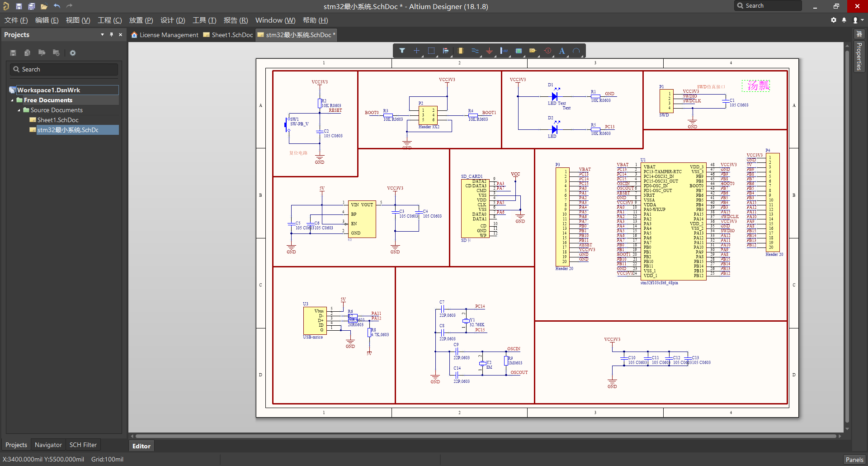
Task: Switch to stm32最小系统.SchDoc document tab
Action: pos(296,35)
